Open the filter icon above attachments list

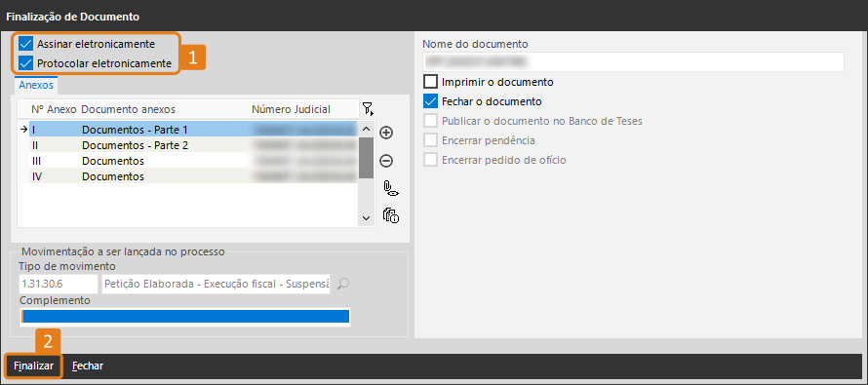pyautogui.click(x=368, y=109)
